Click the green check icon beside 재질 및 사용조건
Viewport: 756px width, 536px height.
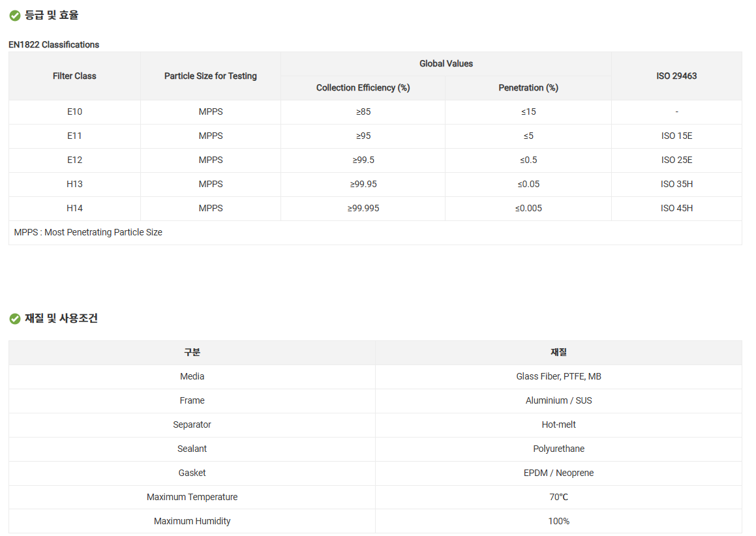(15, 319)
